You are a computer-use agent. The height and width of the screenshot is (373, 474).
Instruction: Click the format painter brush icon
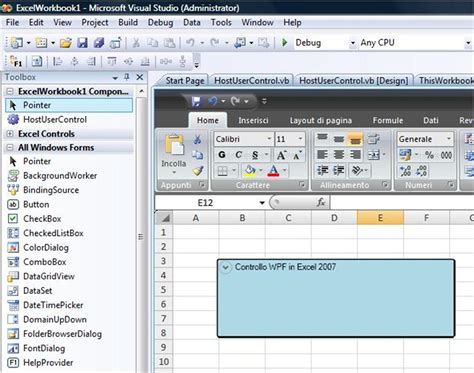[198, 171]
